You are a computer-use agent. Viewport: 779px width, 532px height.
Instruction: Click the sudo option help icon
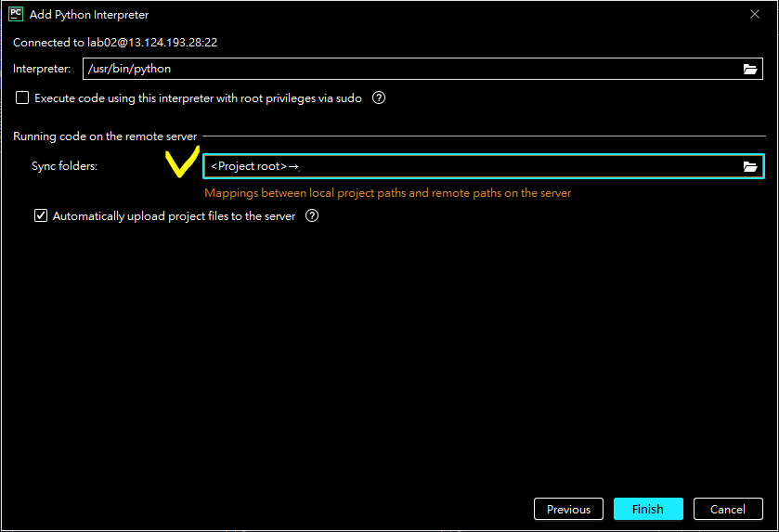379,97
